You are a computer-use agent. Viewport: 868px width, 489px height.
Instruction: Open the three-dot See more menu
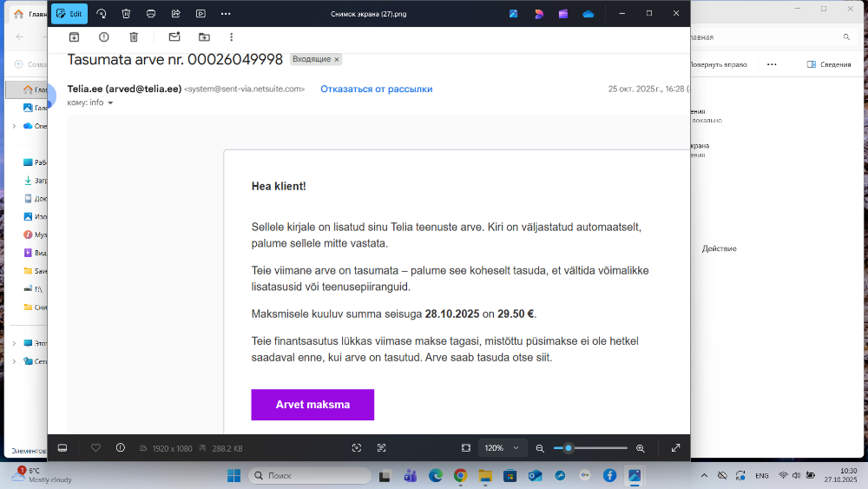tap(226, 14)
